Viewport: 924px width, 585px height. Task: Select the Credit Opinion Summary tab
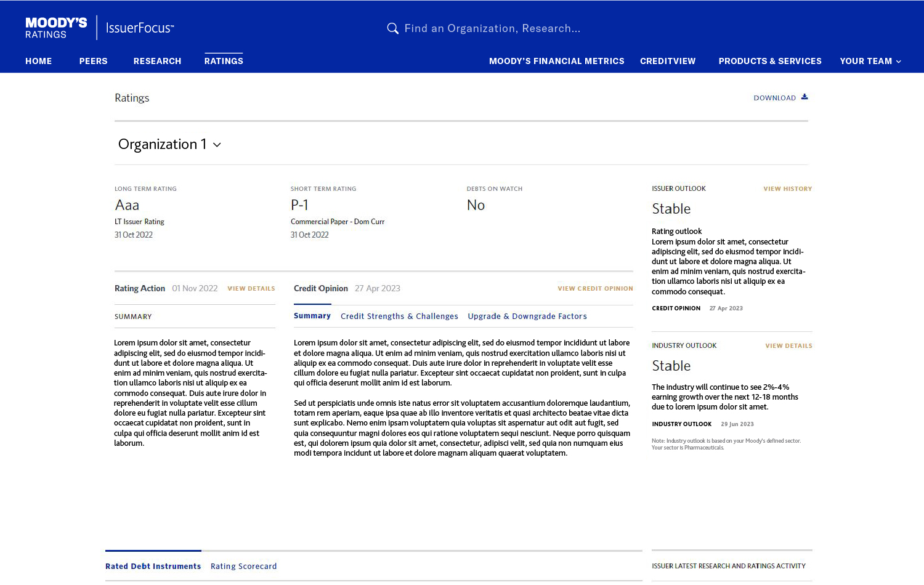click(312, 316)
